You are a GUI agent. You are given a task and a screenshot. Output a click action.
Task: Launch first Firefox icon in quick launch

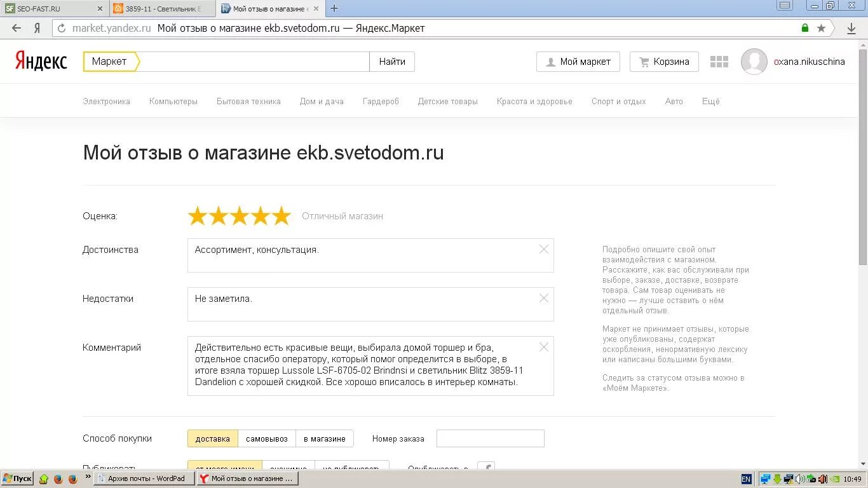click(x=58, y=479)
